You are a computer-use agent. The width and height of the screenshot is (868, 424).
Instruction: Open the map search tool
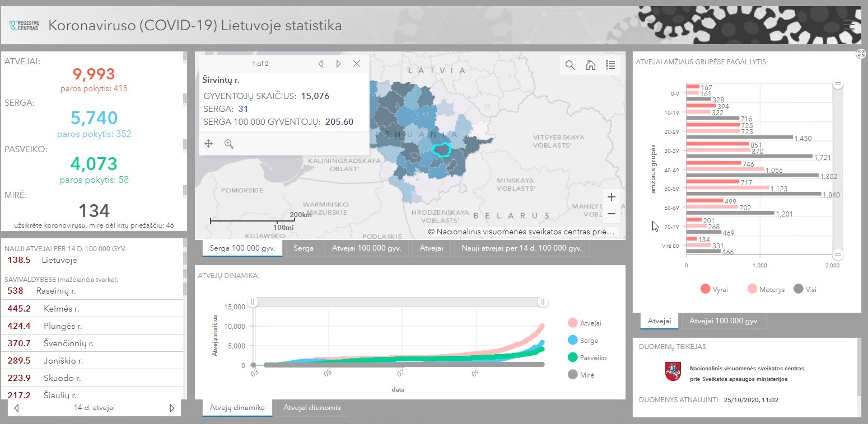coord(570,65)
